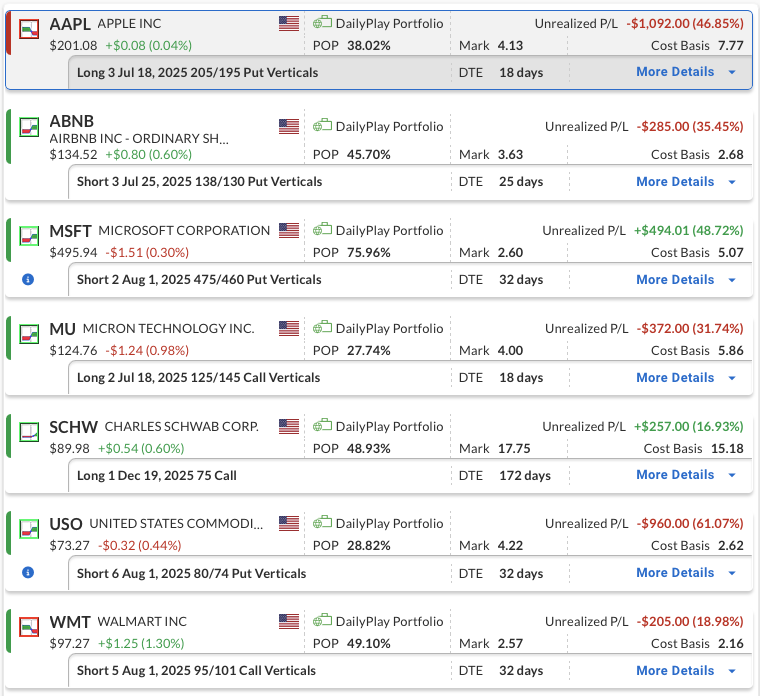
Task: Click the USO ticker symbol
Action: coord(66,524)
